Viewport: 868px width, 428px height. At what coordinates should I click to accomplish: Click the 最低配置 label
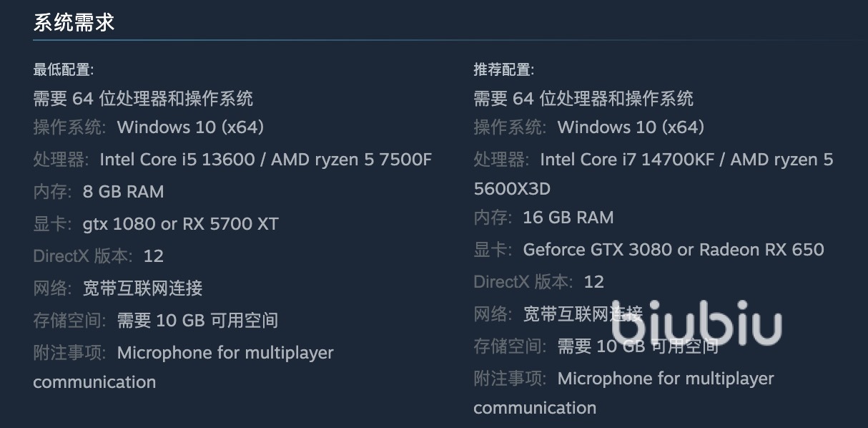[x=63, y=69]
